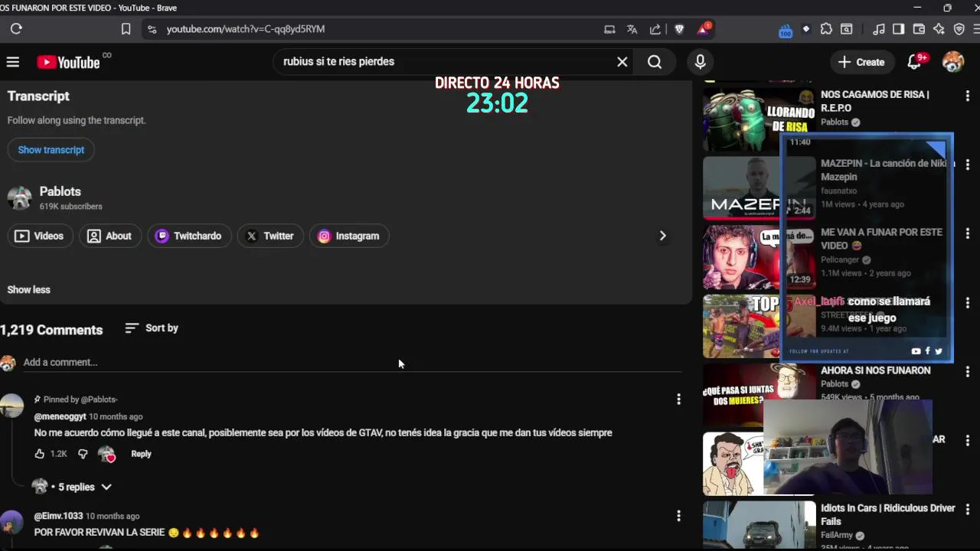This screenshot has width=980, height=551.
Task: Open R.E.P.O video thumbnail
Action: (x=759, y=119)
